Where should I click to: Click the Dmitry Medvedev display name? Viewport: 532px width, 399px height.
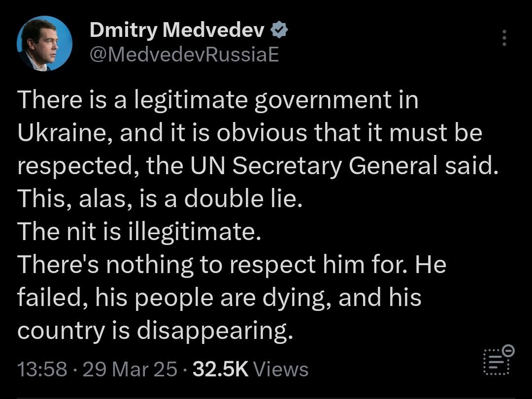click(x=178, y=31)
